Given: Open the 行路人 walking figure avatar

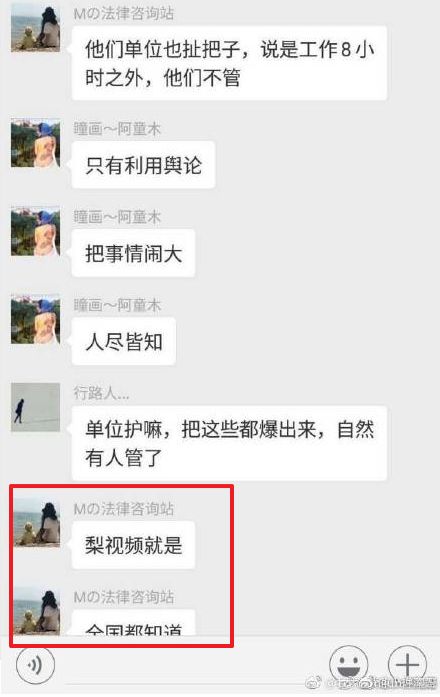Looking at the screenshot, I should (x=36, y=407).
